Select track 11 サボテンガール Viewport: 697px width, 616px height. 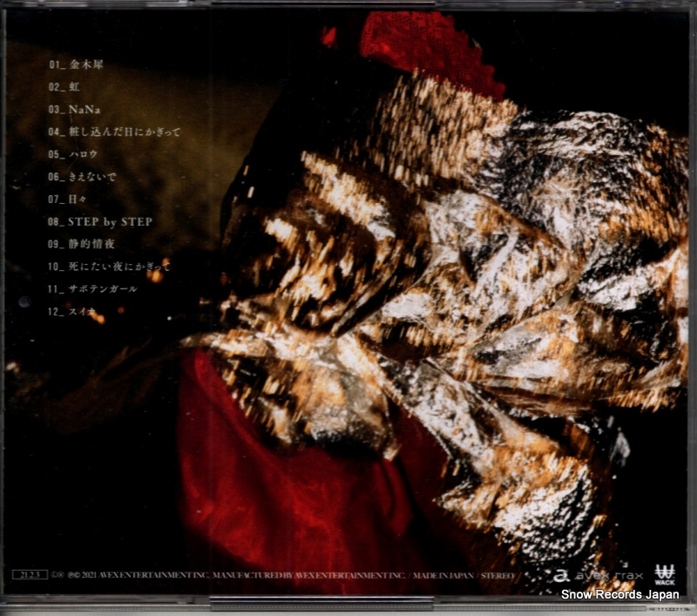93,288
